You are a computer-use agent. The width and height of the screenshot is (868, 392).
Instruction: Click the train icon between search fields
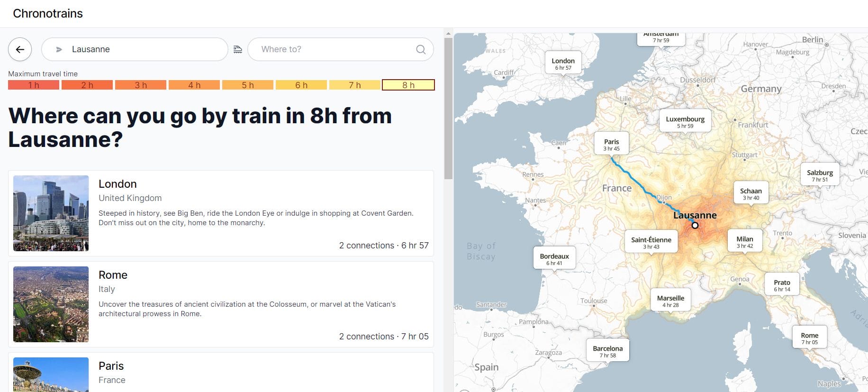tap(238, 49)
